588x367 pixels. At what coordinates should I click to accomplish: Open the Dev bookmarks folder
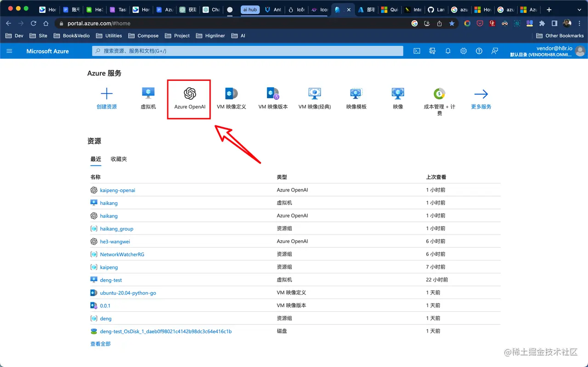[x=14, y=35]
